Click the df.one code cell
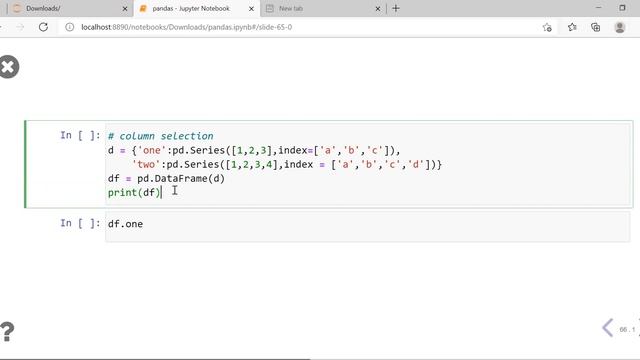 tap(367, 227)
